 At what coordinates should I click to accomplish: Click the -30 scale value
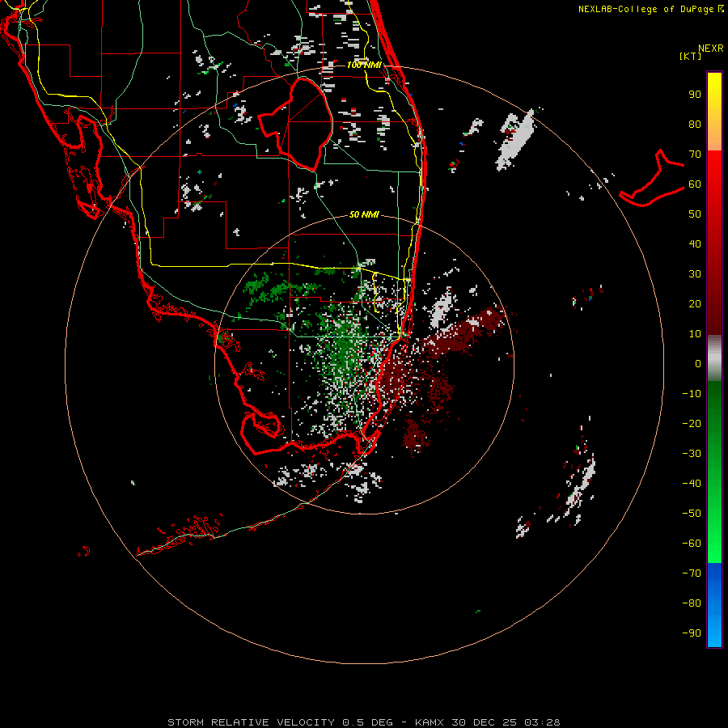point(692,454)
